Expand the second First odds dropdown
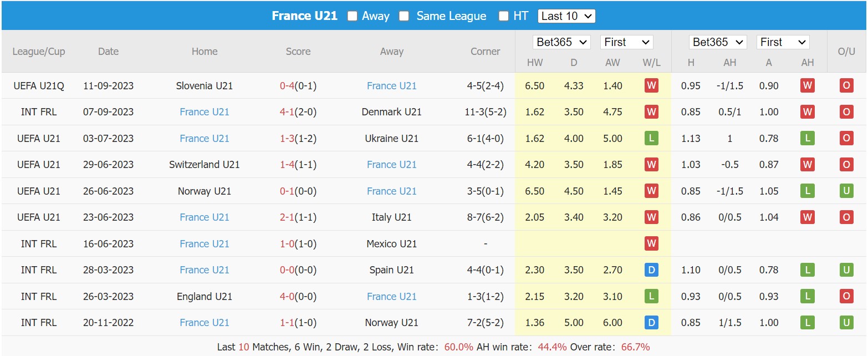This screenshot has height=356, width=868. [x=784, y=42]
